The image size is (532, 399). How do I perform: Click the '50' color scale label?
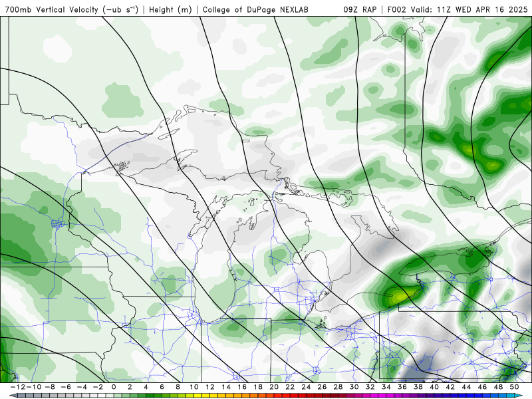point(514,387)
